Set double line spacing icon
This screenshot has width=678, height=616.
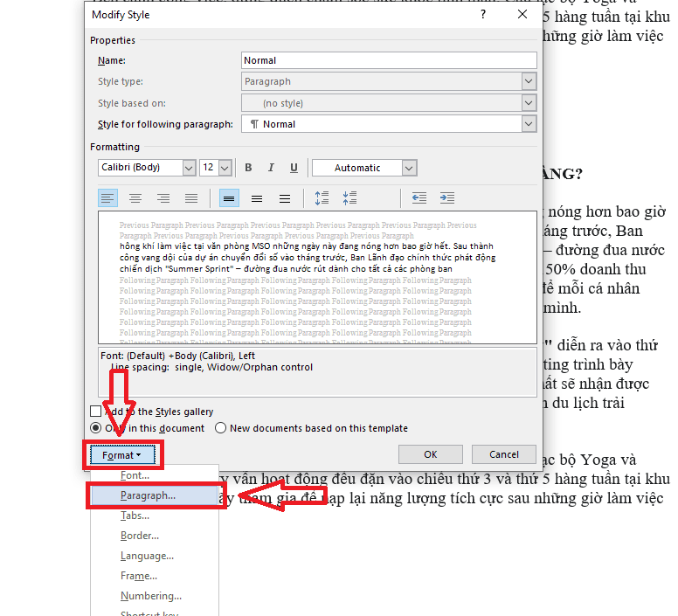(x=284, y=198)
